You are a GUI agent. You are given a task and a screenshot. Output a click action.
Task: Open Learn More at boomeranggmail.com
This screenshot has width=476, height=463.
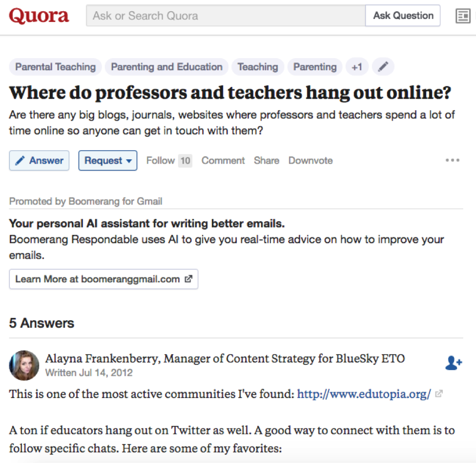coord(103,279)
